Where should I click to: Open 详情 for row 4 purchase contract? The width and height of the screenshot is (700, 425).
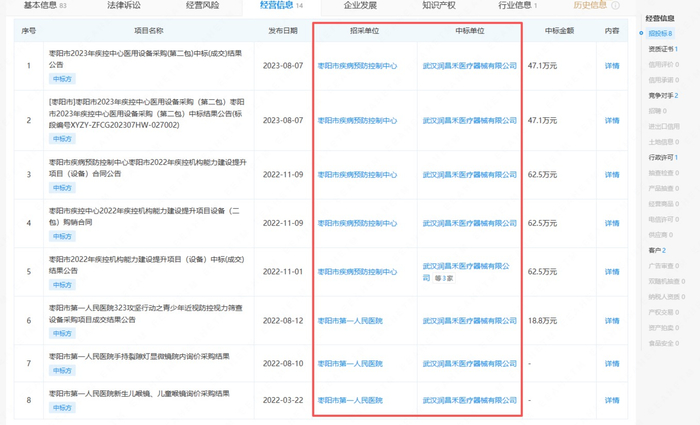(612, 223)
